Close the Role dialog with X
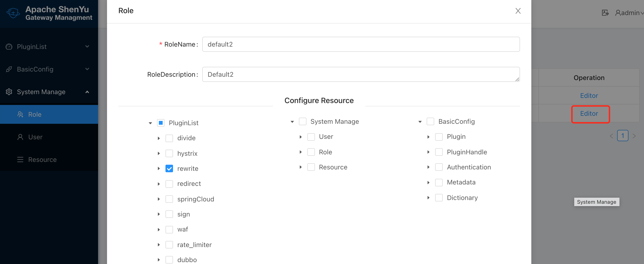 pyautogui.click(x=518, y=11)
